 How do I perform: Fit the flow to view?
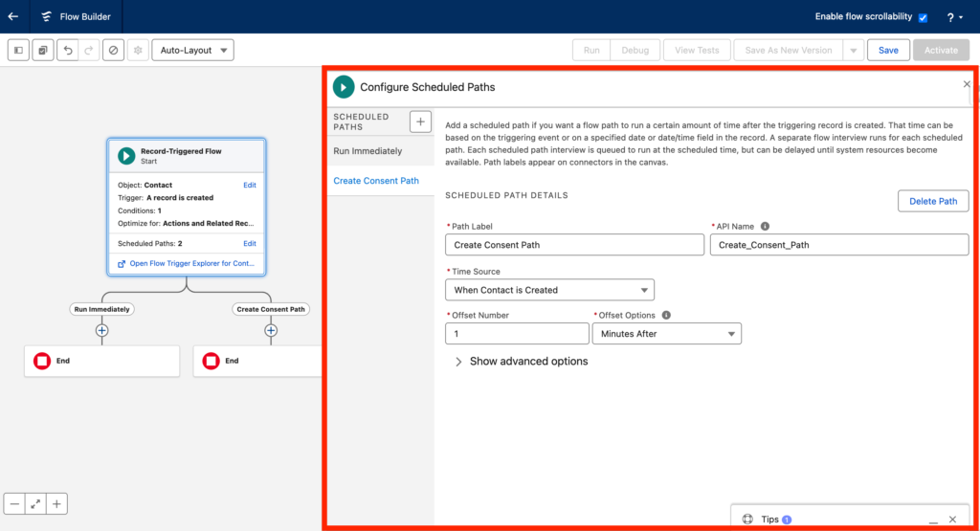[35, 503]
